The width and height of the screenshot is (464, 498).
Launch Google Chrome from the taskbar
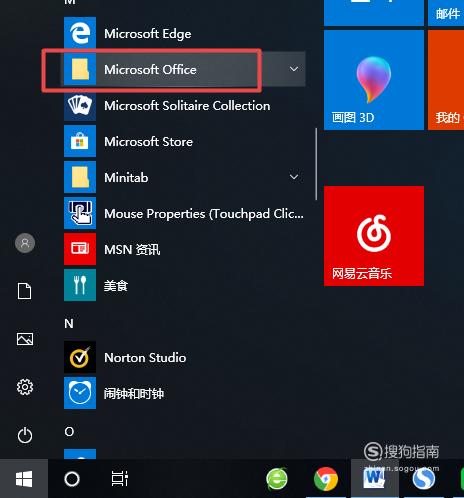[x=326, y=479]
